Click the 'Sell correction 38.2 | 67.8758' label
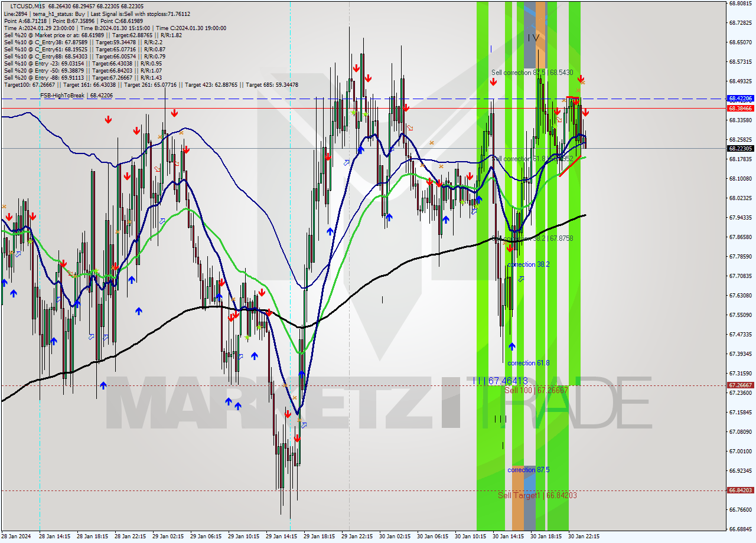Viewport: 756px width, 543px height. (x=532, y=238)
